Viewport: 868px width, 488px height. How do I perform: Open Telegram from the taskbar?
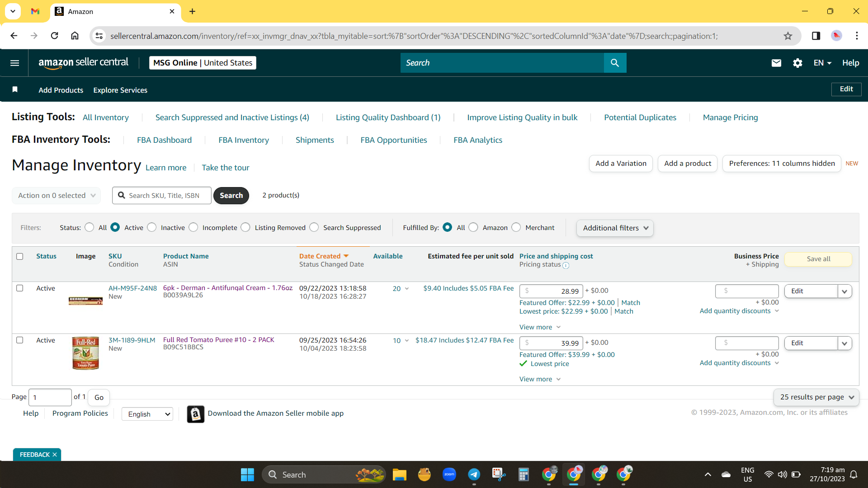(x=474, y=474)
